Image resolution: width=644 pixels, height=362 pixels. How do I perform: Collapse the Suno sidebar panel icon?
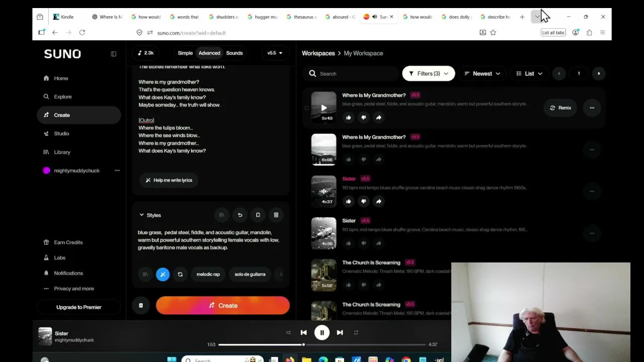click(x=113, y=54)
